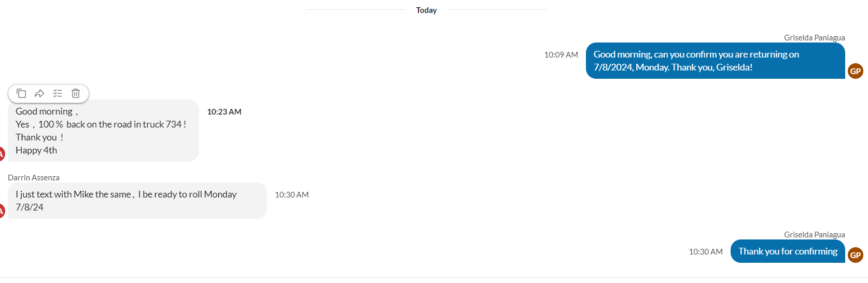The height and width of the screenshot is (283, 868).
Task: Click Griselda Paniagua name above first message
Action: tap(814, 37)
